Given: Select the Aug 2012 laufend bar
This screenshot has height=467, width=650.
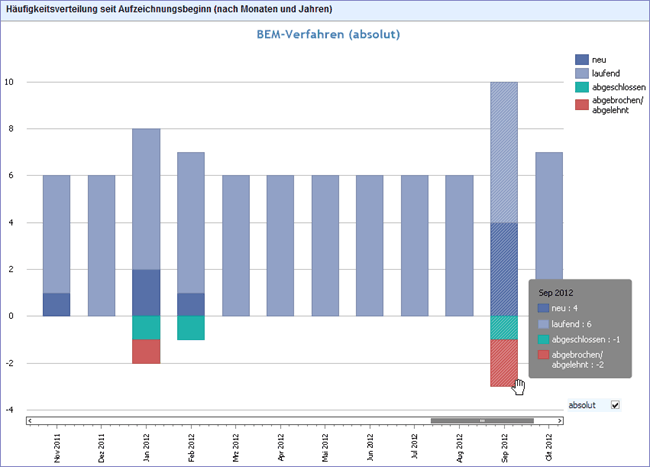Looking at the screenshot, I should [459, 245].
